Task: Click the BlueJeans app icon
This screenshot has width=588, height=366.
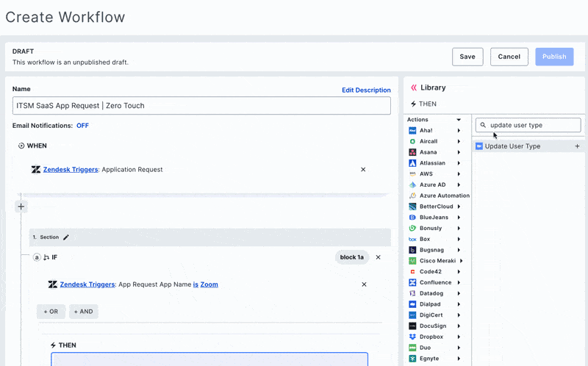Action: 412,218
